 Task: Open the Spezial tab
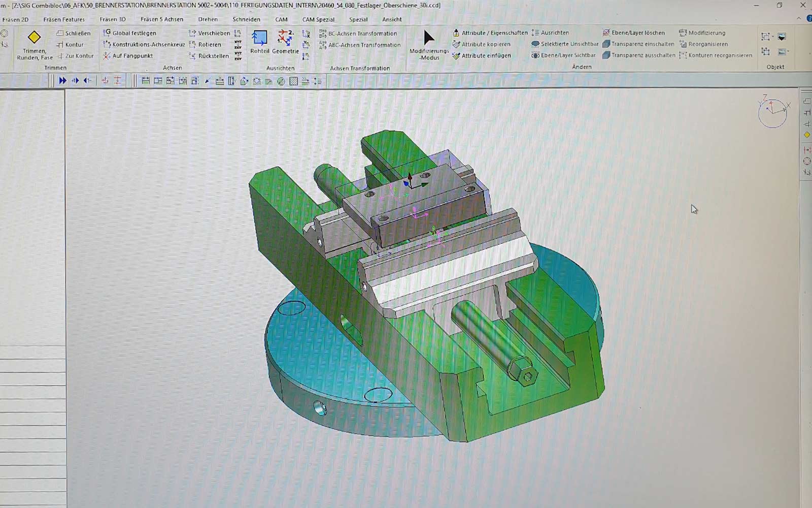(x=358, y=19)
